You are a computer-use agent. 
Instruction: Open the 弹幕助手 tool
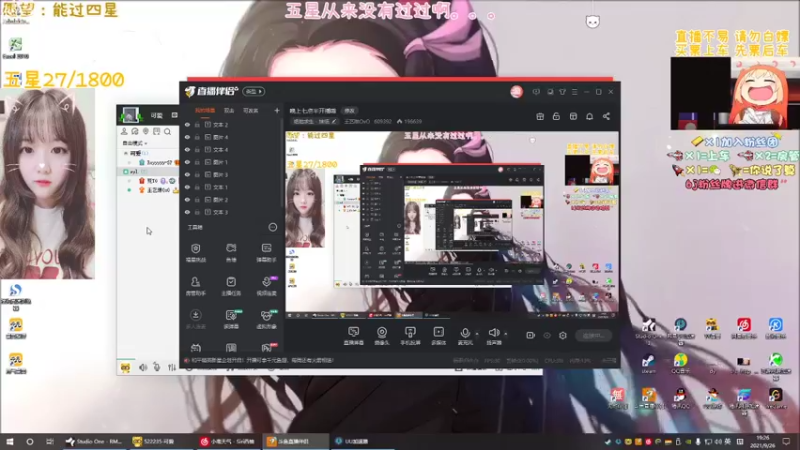(x=266, y=252)
